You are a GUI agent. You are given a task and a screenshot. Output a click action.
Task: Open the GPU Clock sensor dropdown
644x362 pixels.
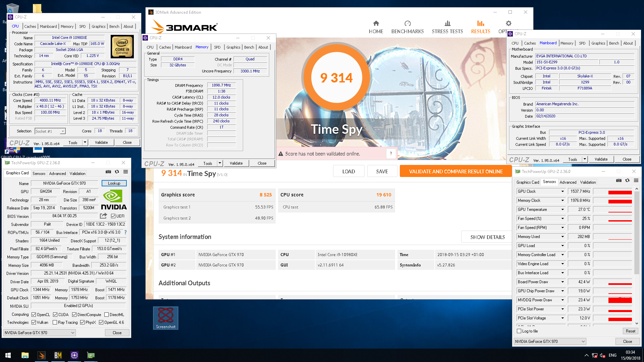point(562,191)
